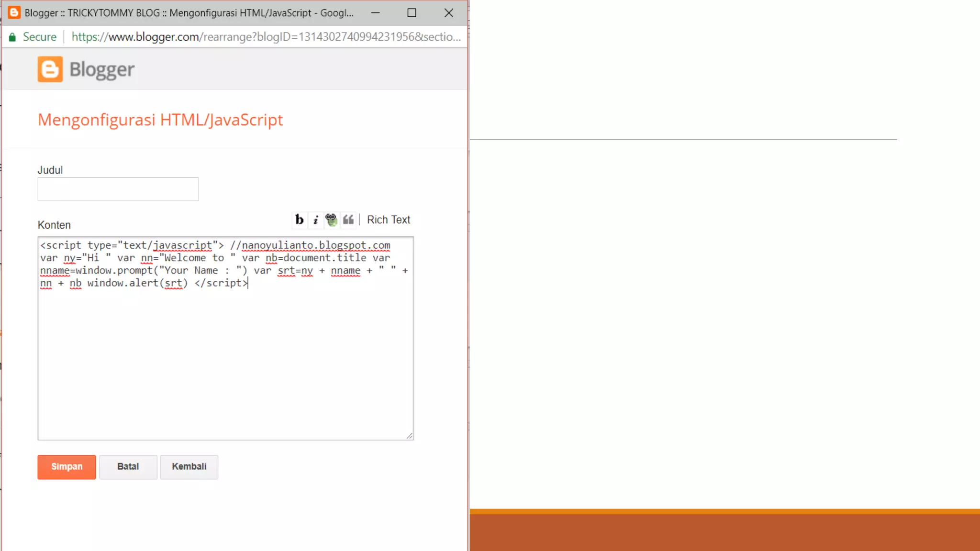980x551 pixels.
Task: Minimize the Blogger popup window
Action: click(x=376, y=13)
